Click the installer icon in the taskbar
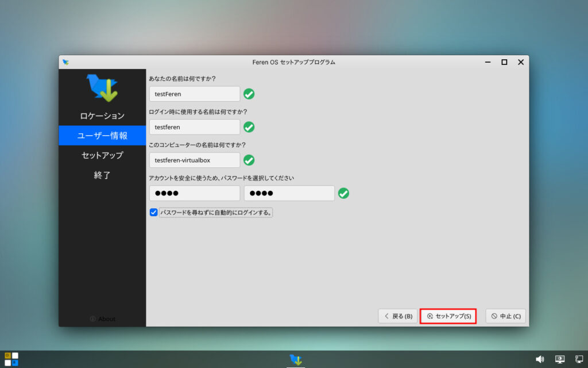The height and width of the screenshot is (368, 588). click(296, 359)
